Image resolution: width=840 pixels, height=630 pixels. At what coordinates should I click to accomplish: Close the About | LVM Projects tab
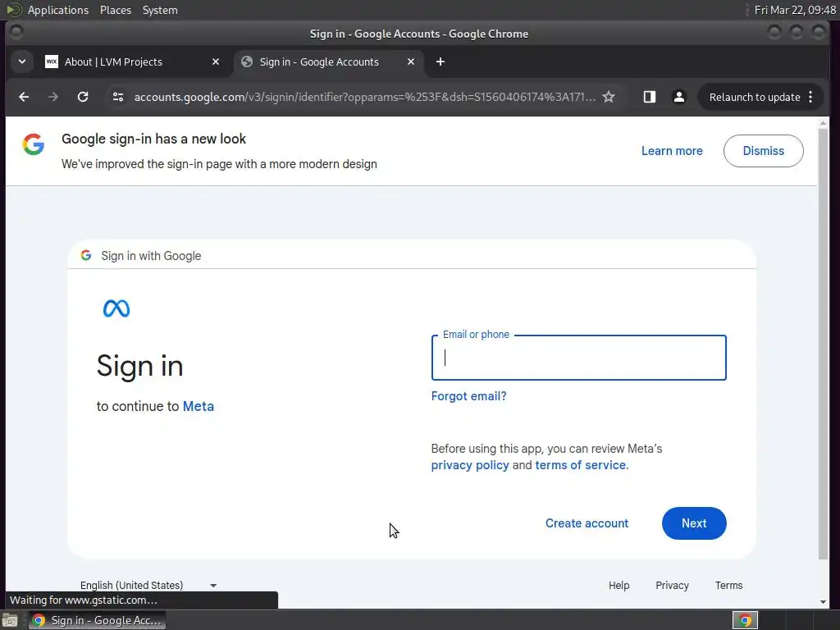pos(216,62)
